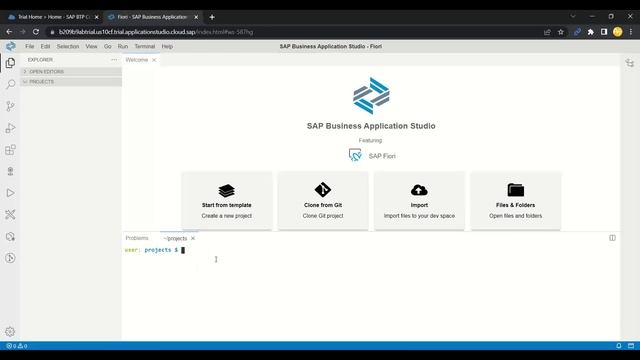Open the Run menu
640x360 pixels.
123,47
